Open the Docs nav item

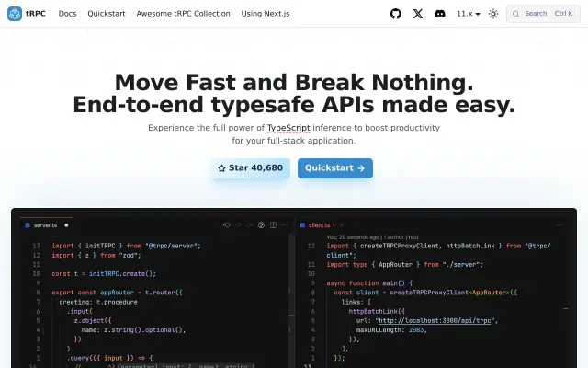coord(67,14)
